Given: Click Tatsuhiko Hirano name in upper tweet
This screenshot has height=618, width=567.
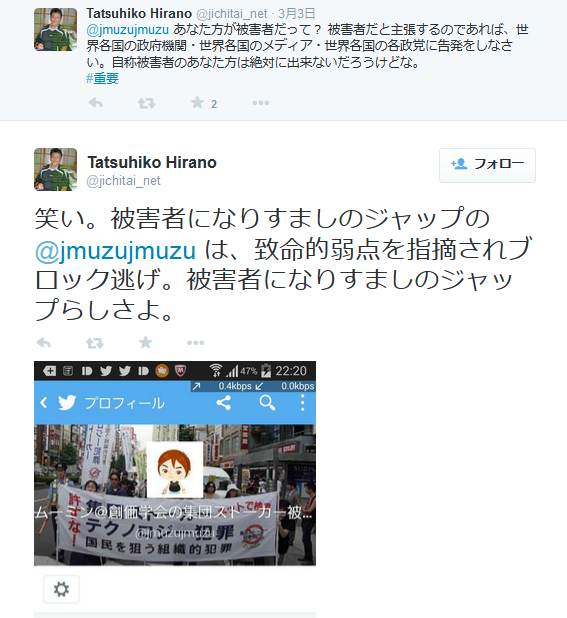Looking at the screenshot, I should coord(139,13).
